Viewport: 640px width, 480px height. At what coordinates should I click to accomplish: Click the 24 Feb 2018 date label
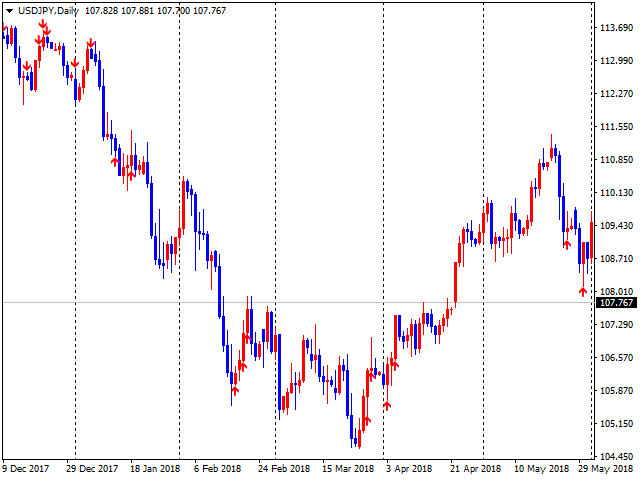(284, 469)
